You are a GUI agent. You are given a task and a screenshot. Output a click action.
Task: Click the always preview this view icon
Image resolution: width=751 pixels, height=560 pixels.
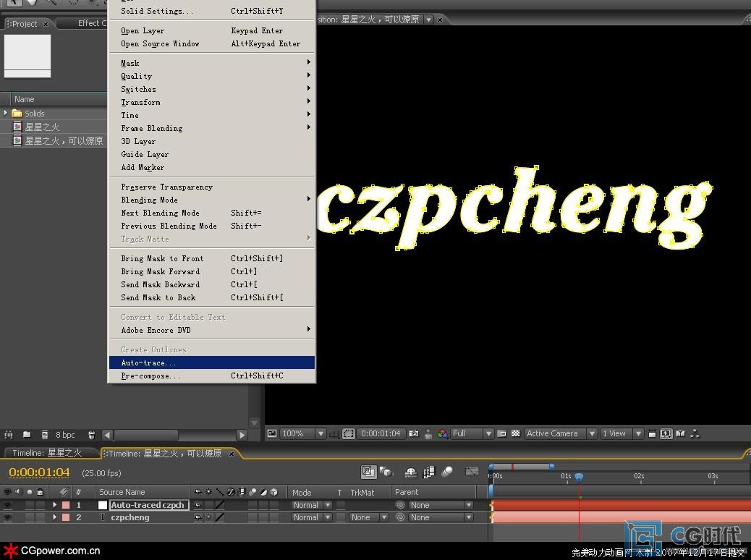coord(271,433)
